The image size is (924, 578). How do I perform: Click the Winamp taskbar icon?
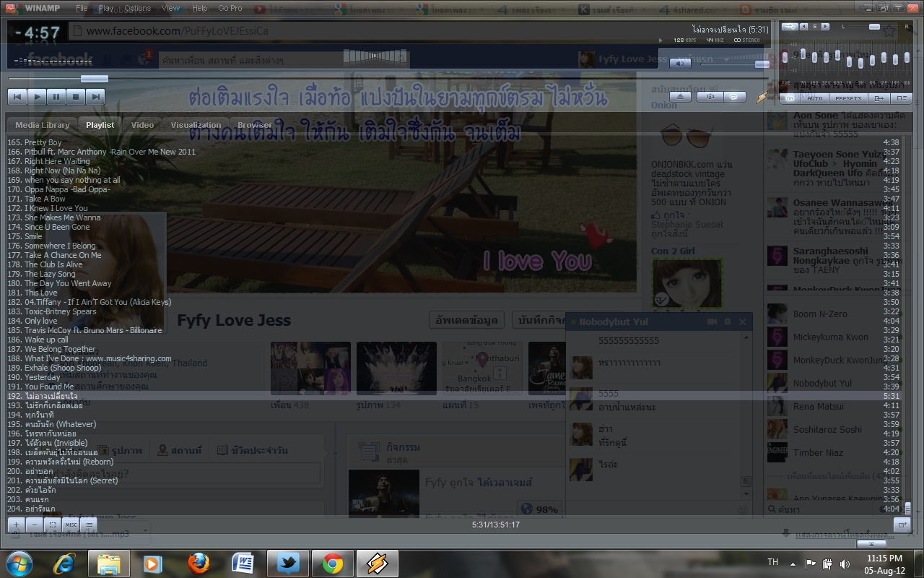tap(378, 564)
